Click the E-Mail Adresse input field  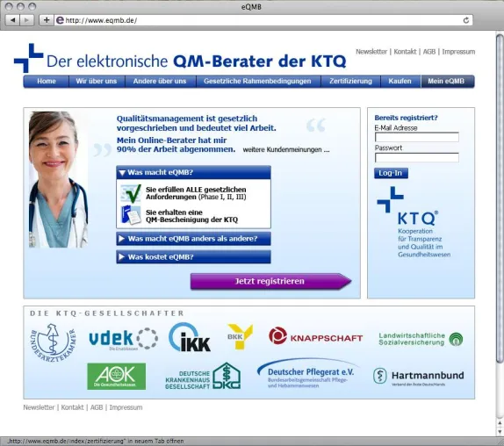[417, 137]
